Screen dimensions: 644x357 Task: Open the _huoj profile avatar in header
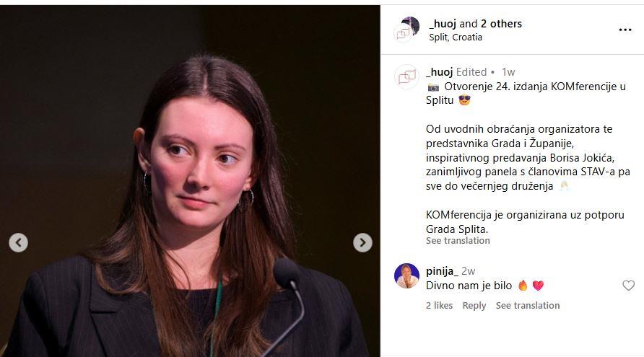[x=406, y=29]
